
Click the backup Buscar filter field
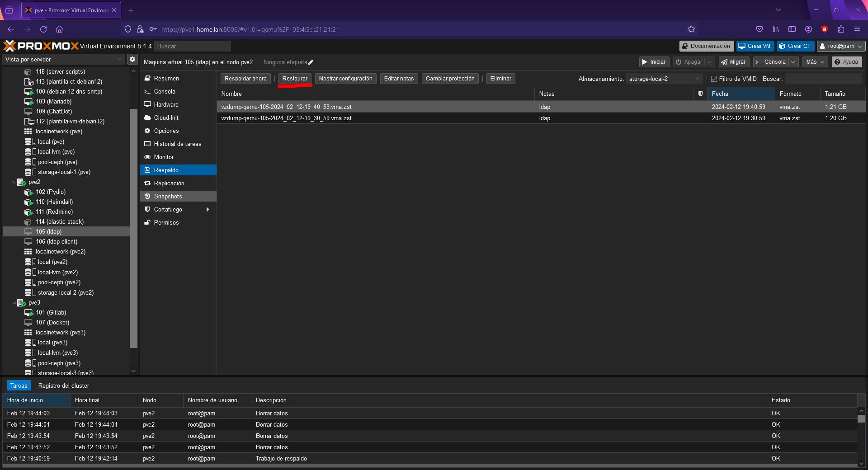click(823, 79)
